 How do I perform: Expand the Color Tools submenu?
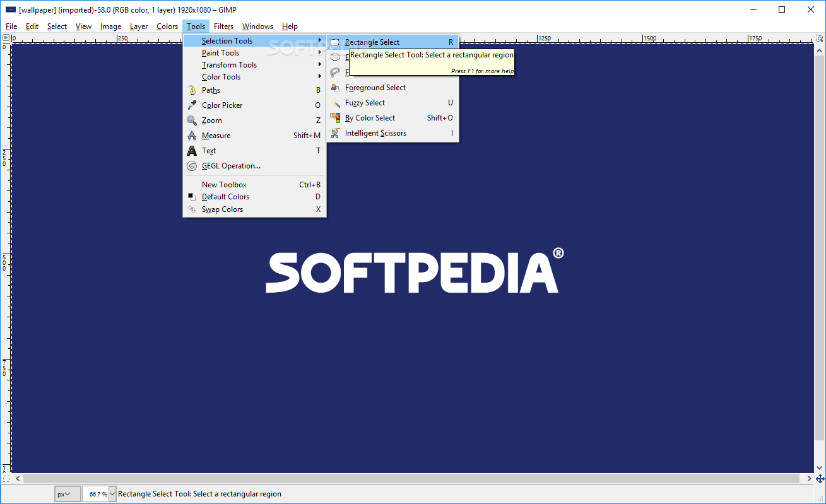[x=254, y=77]
